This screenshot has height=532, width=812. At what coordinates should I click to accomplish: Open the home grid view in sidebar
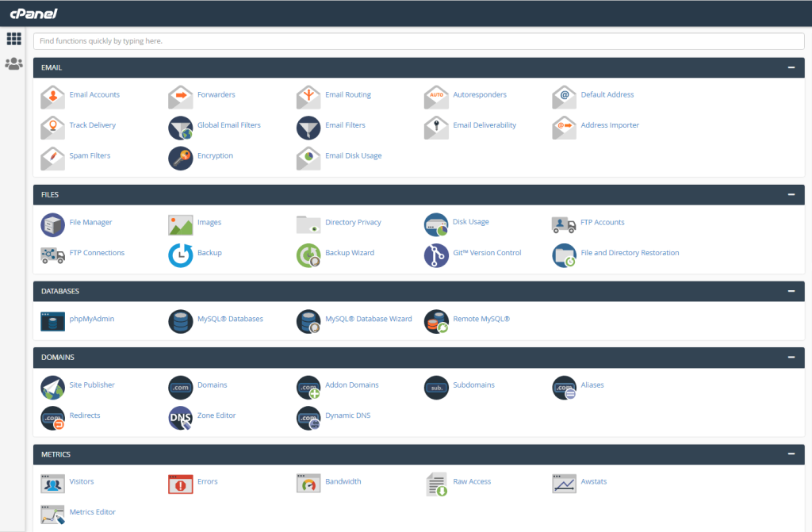(13, 39)
